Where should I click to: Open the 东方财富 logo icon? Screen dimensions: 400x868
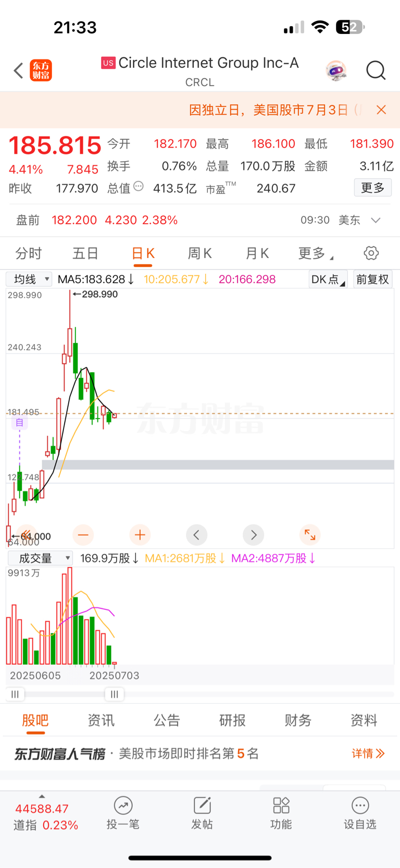pos(41,70)
